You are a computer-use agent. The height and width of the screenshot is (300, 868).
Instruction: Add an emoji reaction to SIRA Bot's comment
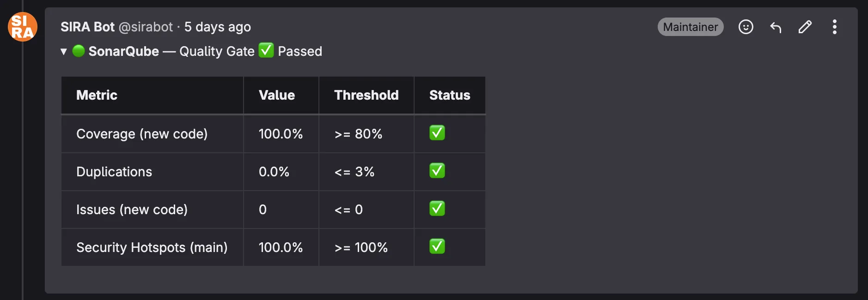[x=746, y=27]
